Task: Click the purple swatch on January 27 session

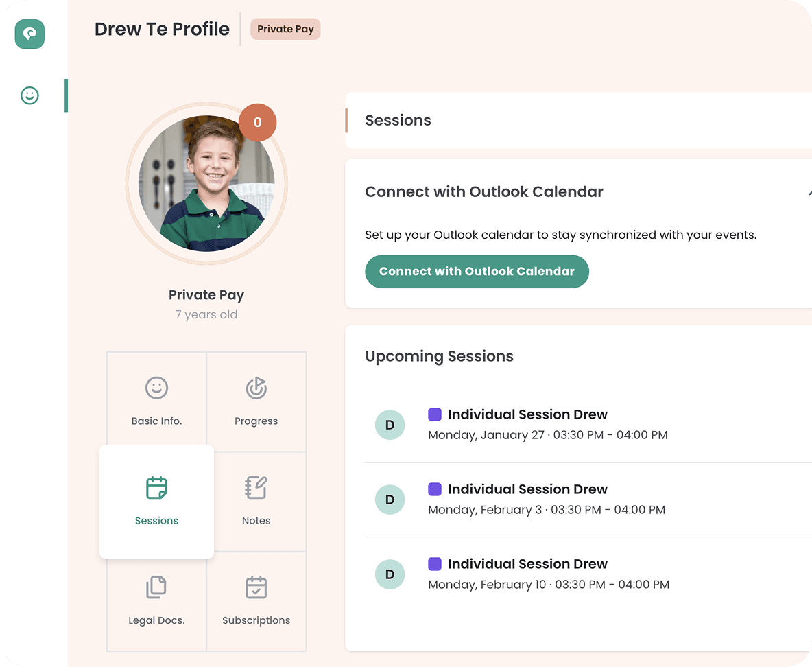Action: [x=435, y=414]
